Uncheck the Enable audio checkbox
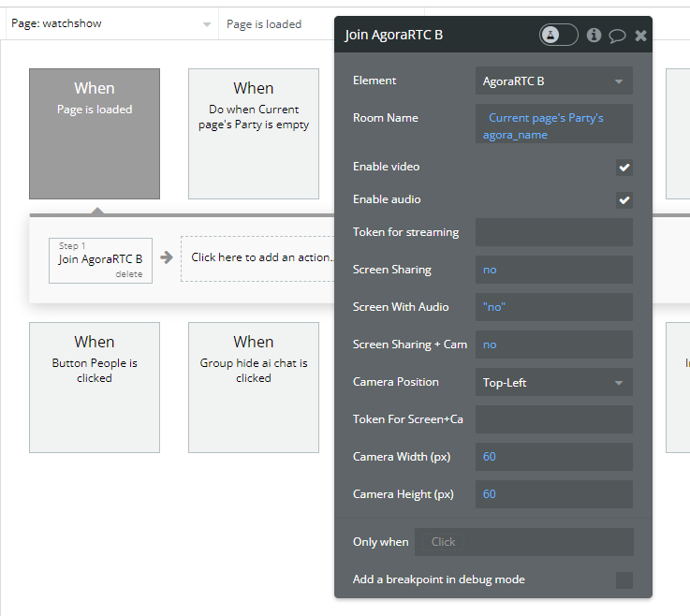 tap(624, 200)
